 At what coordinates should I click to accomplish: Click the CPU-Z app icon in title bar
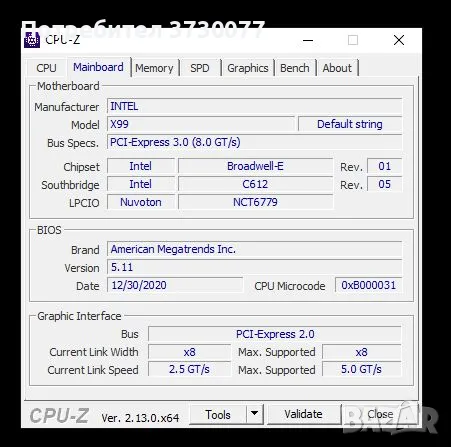32,40
